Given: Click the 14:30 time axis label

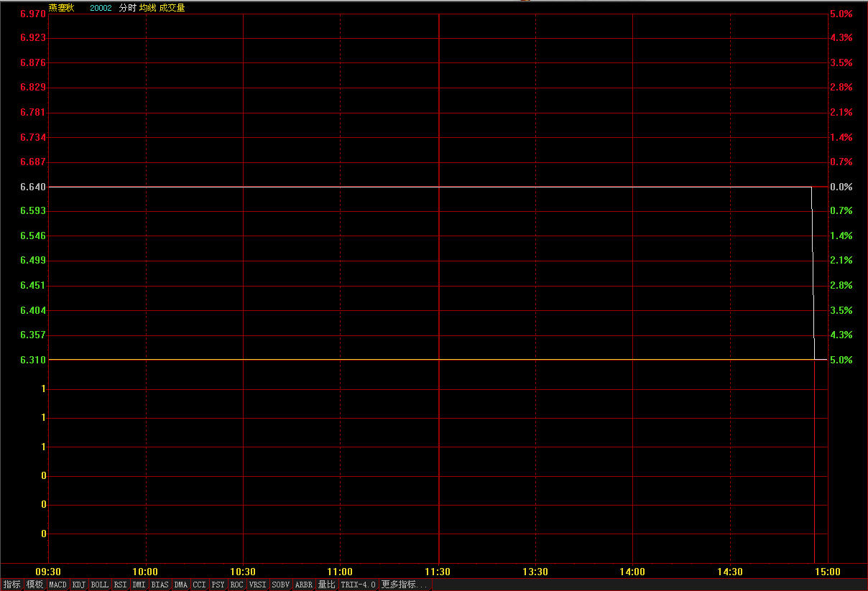Looking at the screenshot, I should pos(730,572).
